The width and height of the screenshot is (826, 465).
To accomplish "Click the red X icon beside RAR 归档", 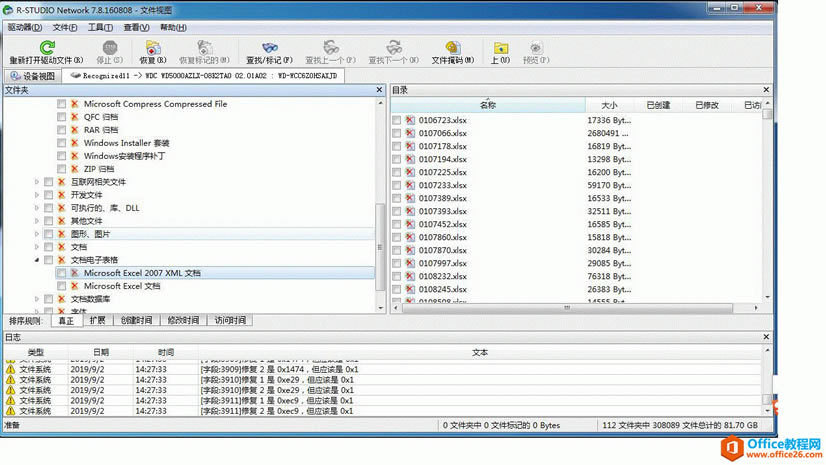I will 74,130.
